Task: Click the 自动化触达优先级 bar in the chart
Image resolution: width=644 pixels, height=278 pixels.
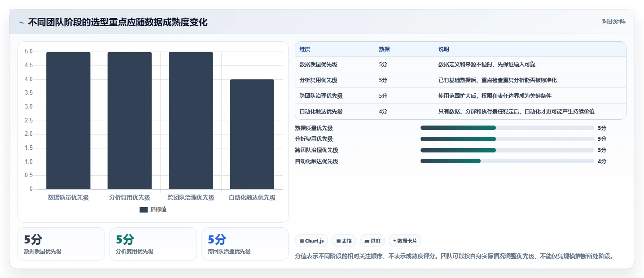Action: click(x=252, y=134)
